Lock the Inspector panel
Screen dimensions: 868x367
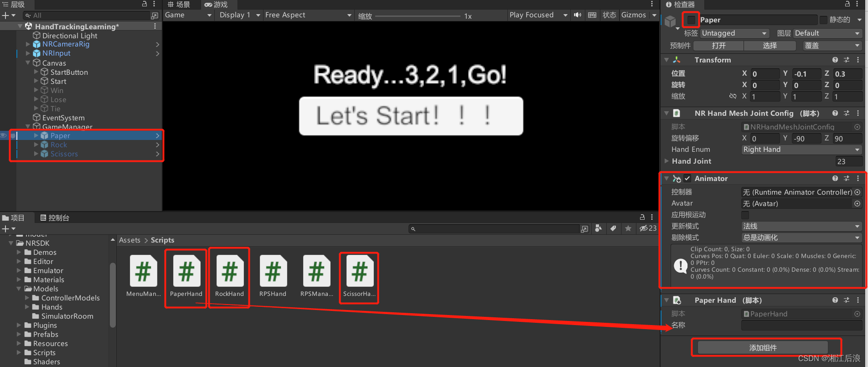point(847,4)
